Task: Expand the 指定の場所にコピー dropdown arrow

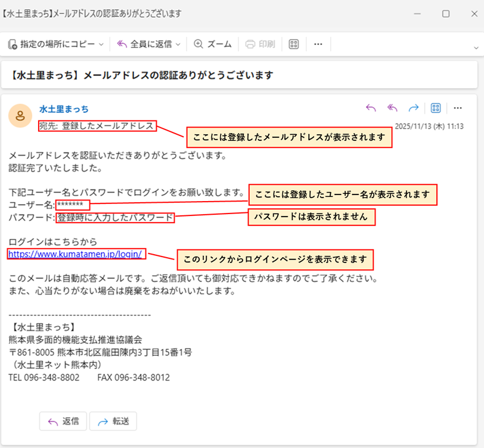Action: click(x=101, y=44)
